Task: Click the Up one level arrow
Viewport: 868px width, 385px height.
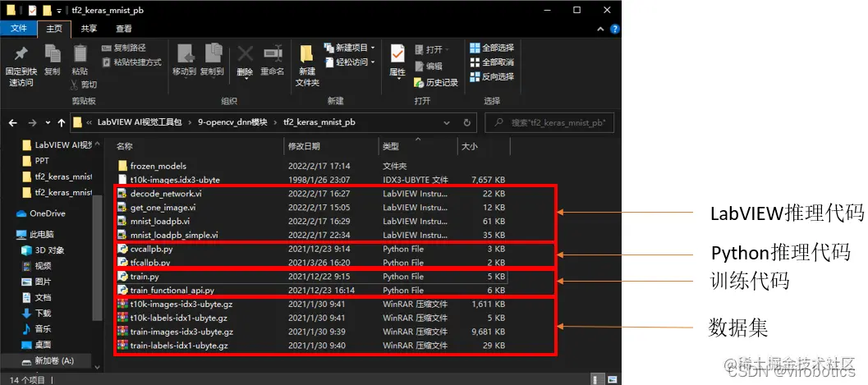Action: (62, 122)
